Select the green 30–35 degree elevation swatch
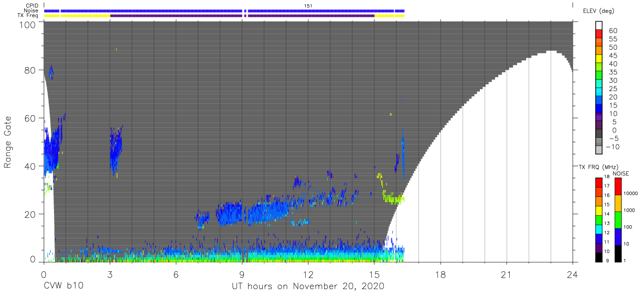The image size is (644, 297). 599,75
